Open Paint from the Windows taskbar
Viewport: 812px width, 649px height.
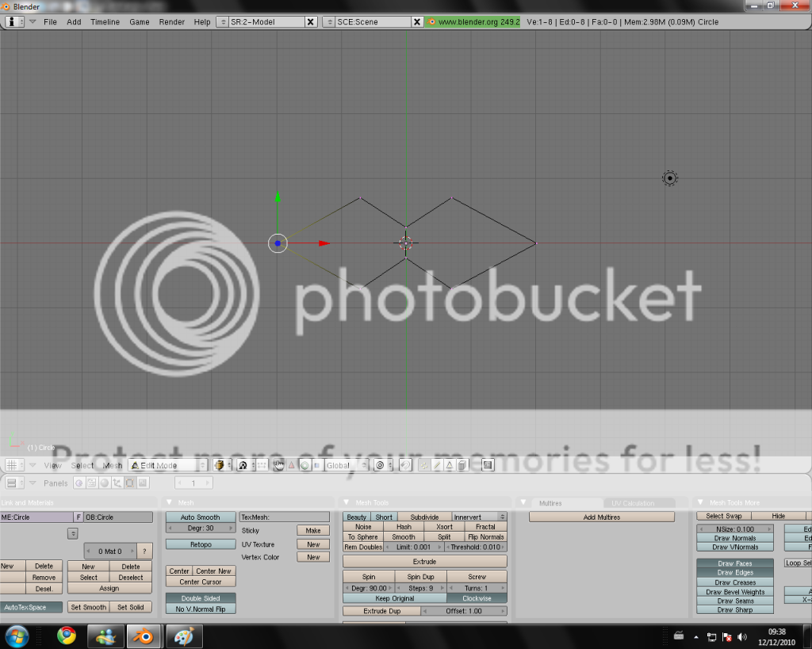pyautogui.click(x=184, y=636)
